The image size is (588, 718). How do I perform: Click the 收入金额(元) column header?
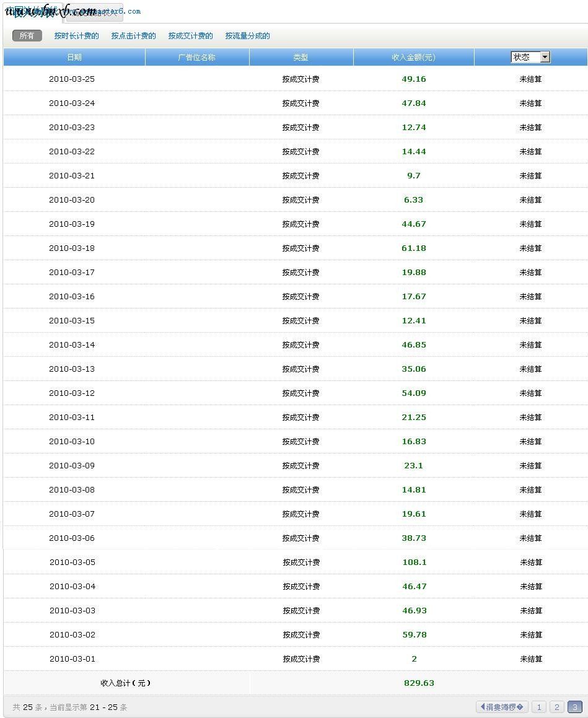(413, 57)
